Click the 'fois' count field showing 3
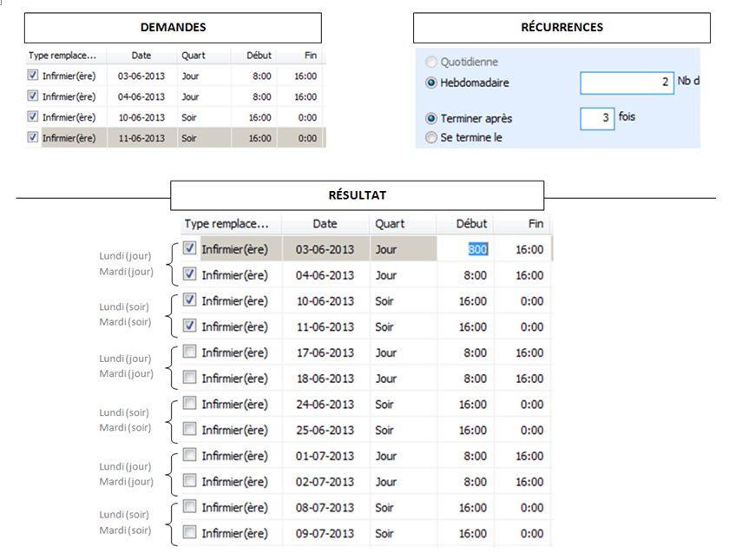The image size is (729, 560). pyautogui.click(x=597, y=117)
